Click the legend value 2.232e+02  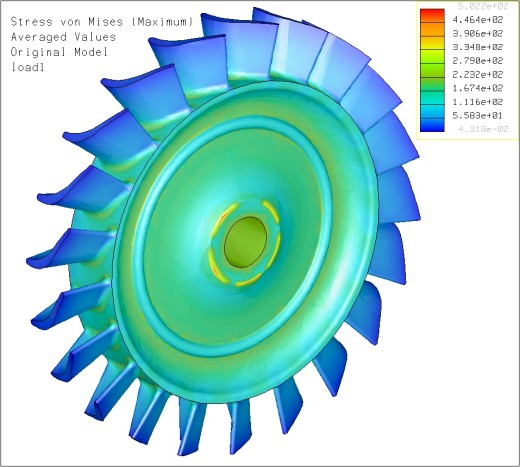(x=477, y=75)
